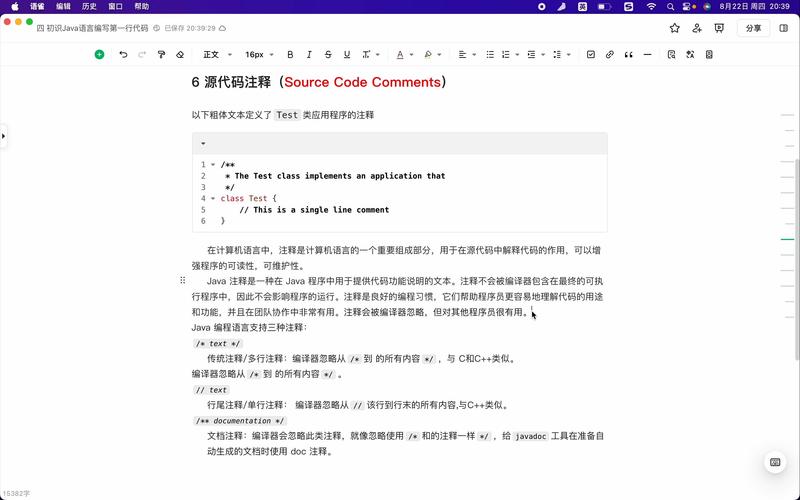Click the 分享 share button
Image resolution: width=800 pixels, height=500 pixels.
(753, 29)
